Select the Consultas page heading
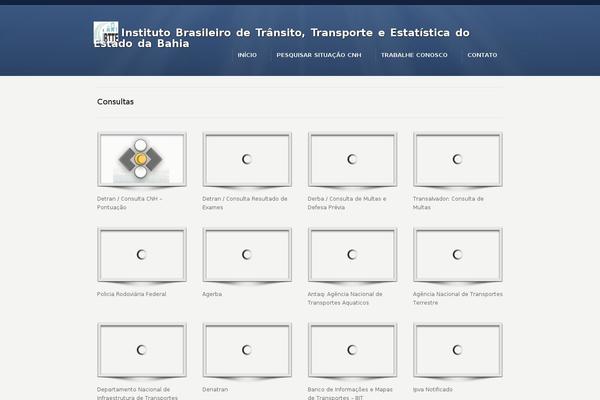Image resolution: width=600 pixels, height=400 pixels. 115,102
